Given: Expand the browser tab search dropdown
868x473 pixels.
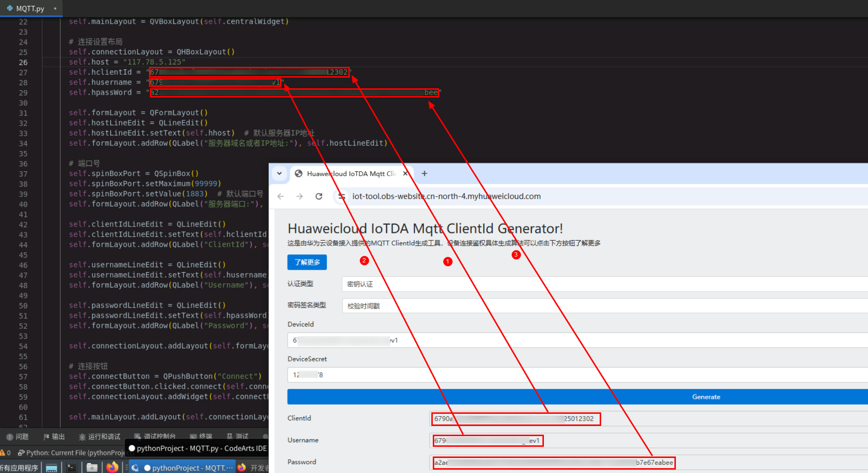Looking at the screenshot, I should pos(279,174).
